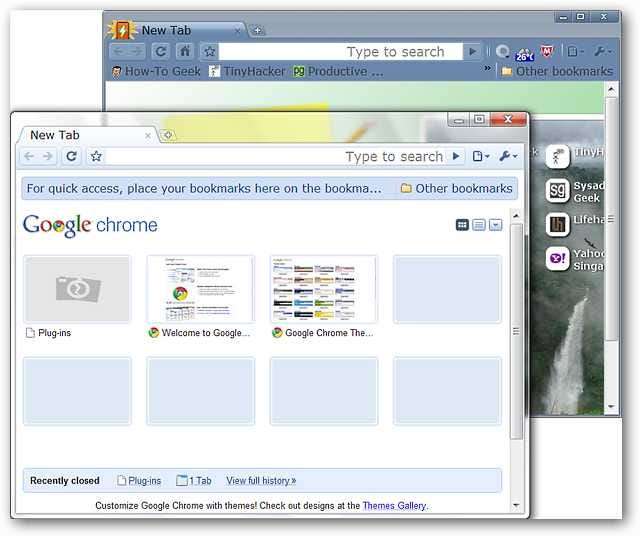This screenshot has height=537, width=640.
Task: Click back window address bar
Action: pos(341,52)
